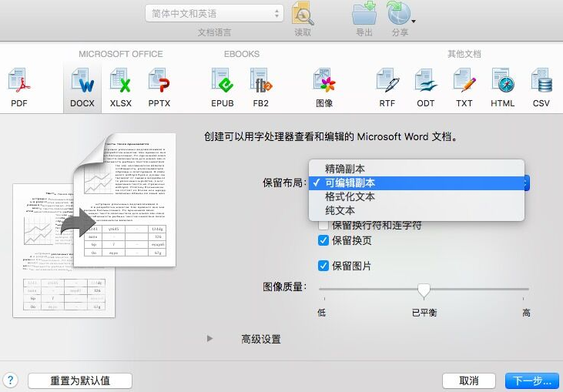This screenshot has height=392, width=563.
Task: Open the 文档语言 language dropdown
Action: click(x=214, y=14)
